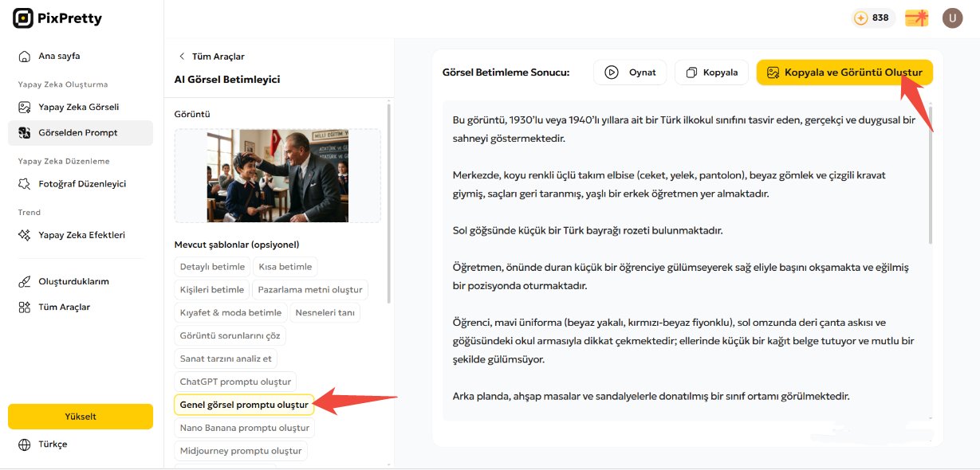Play the description with the Oynat button
The width and height of the screenshot is (980, 470).
coord(630,72)
